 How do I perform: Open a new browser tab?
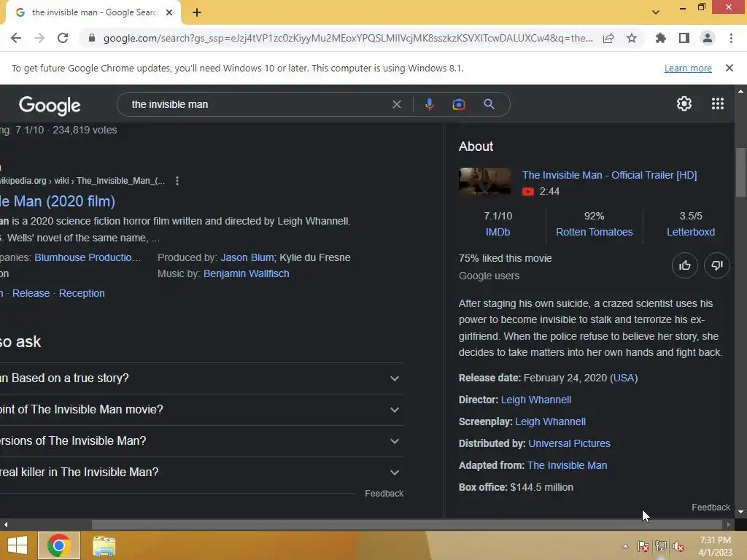click(197, 12)
